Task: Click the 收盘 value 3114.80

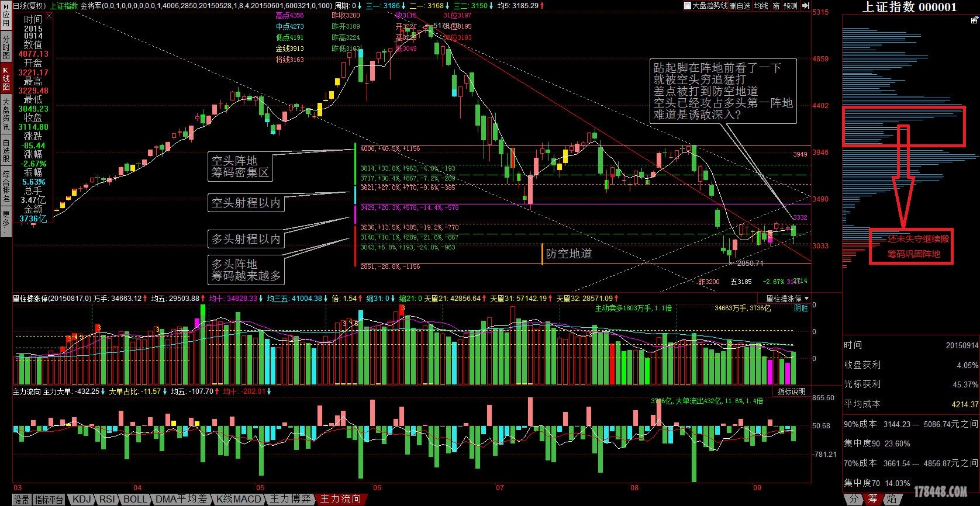Action: [x=33, y=127]
